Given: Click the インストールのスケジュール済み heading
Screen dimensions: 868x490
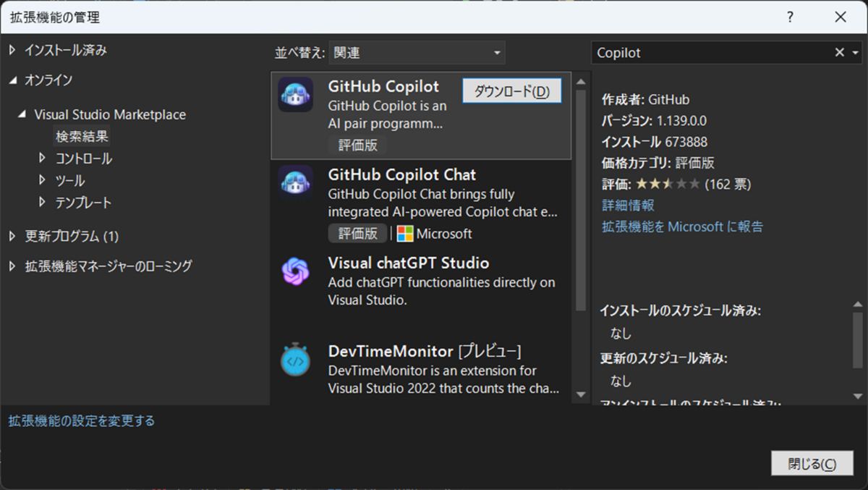Looking at the screenshot, I should (680, 311).
